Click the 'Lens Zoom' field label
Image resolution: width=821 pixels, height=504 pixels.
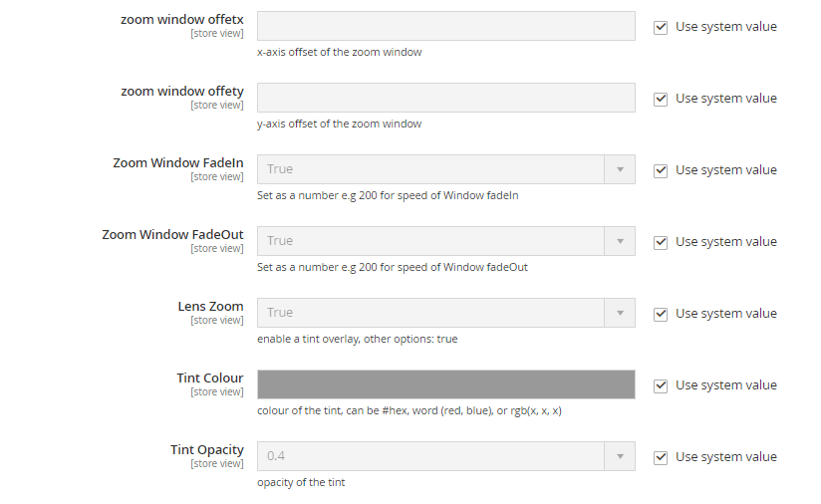210,307
